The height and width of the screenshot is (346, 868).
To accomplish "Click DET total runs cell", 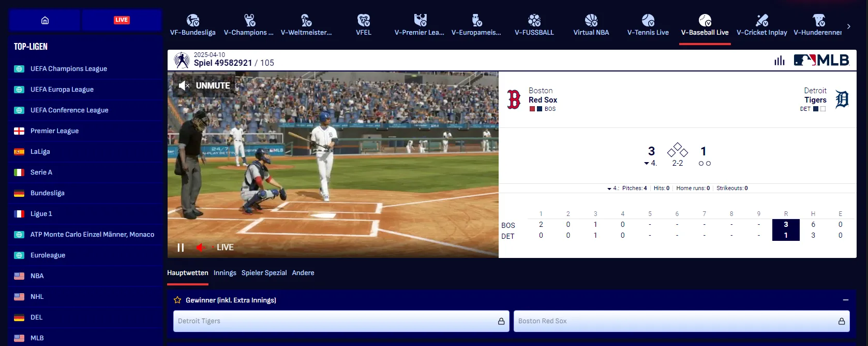I will point(786,236).
